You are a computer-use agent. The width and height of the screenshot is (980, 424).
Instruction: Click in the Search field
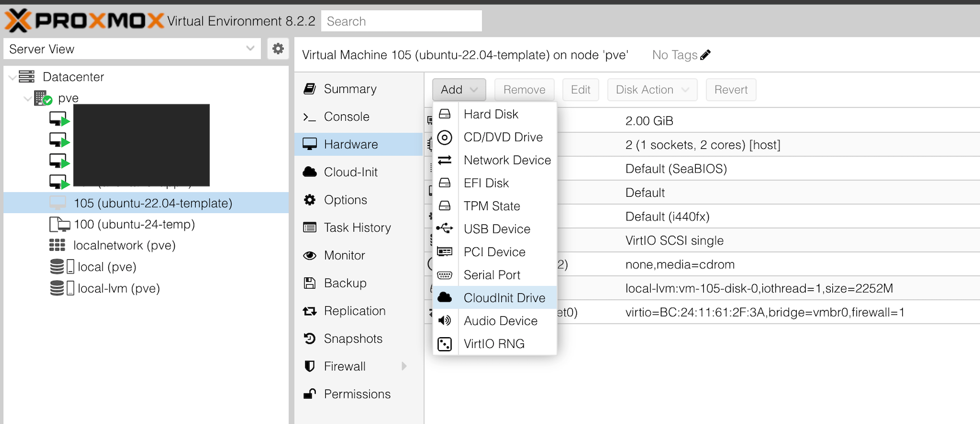pos(401,21)
